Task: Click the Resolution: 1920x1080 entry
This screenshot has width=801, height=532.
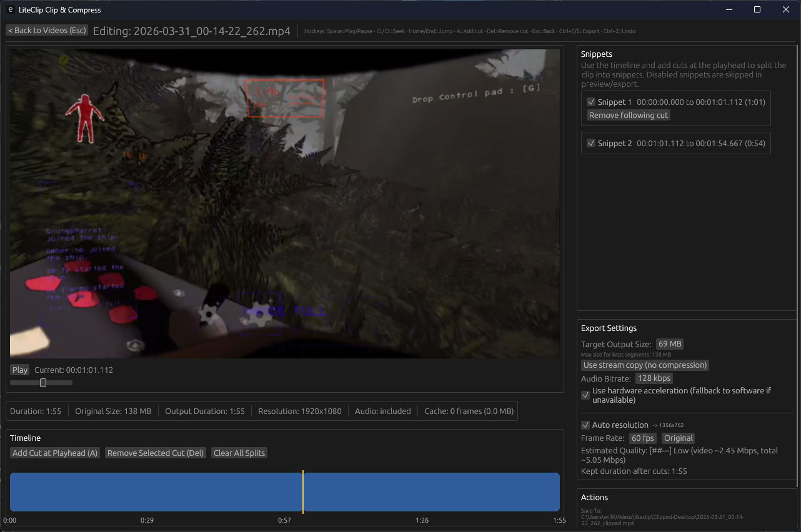Action: click(301, 411)
